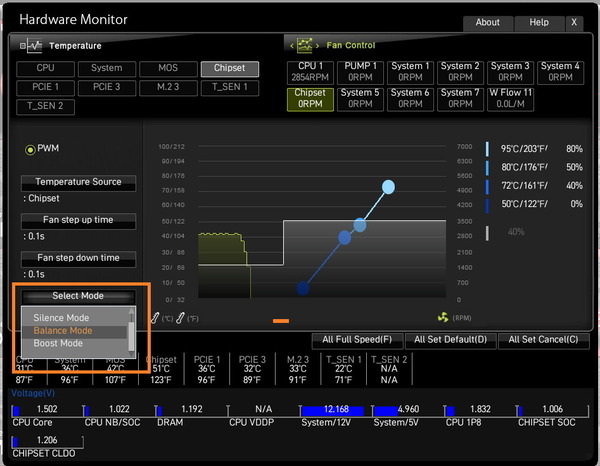This screenshot has width=600, height=466.
Task: Click the 80°C/176°F color swatch
Action: coord(487,168)
